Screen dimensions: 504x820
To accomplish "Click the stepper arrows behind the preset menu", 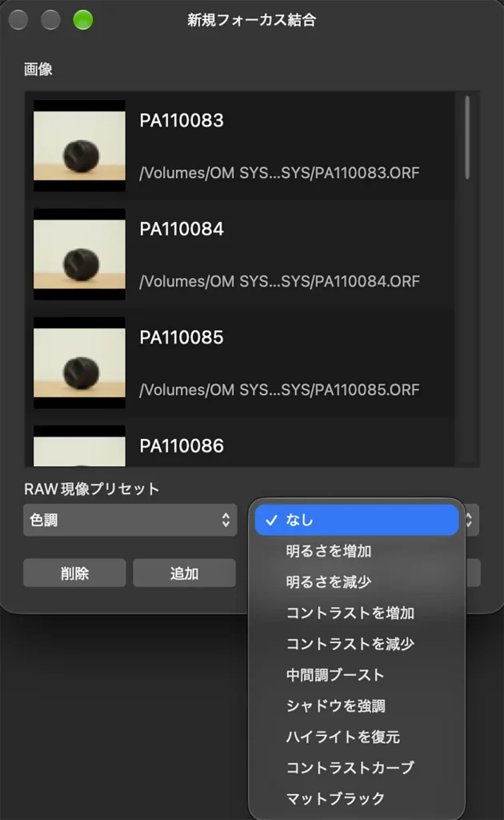I will click(x=469, y=520).
